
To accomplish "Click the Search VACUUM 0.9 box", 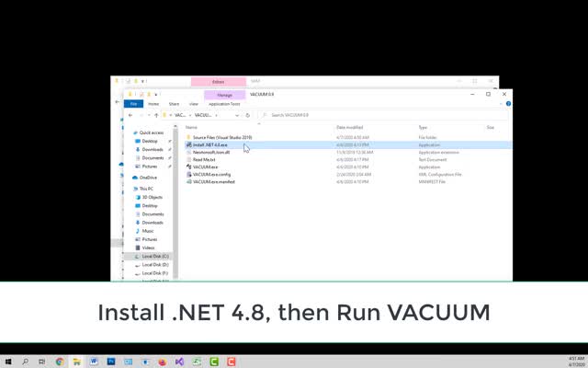I will point(384,115).
